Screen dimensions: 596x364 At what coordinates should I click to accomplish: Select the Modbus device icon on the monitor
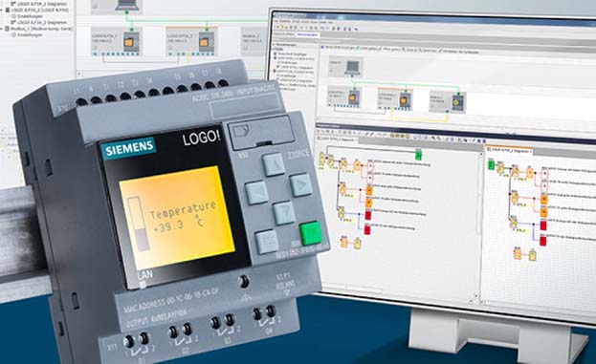(x=457, y=101)
